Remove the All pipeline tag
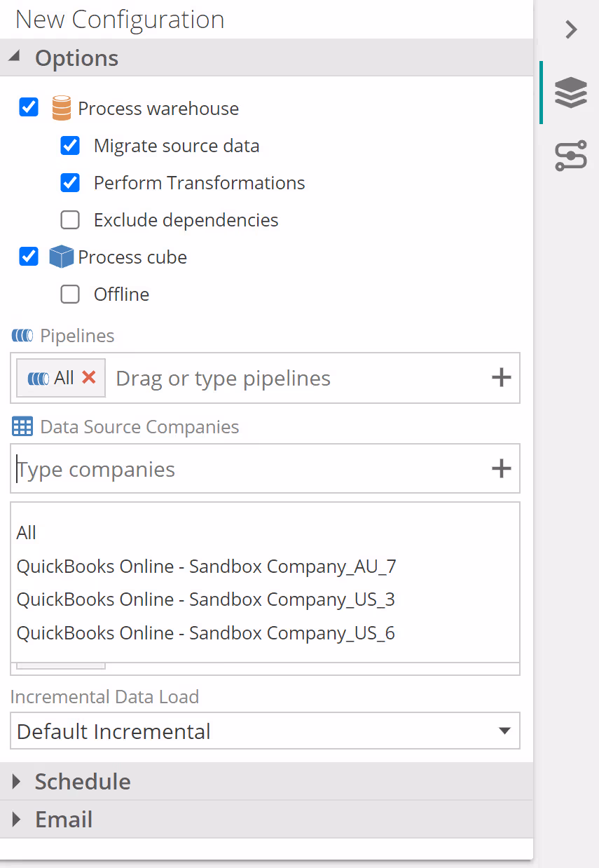 click(x=88, y=378)
